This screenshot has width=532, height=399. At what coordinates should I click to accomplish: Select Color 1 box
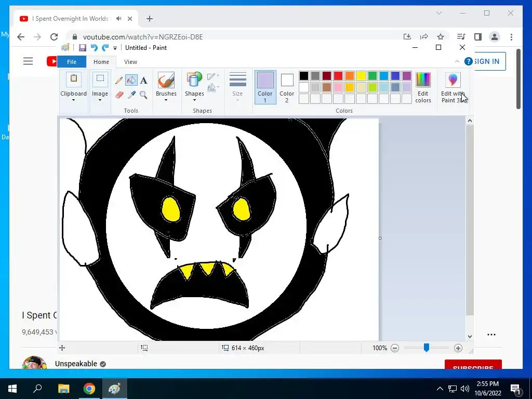[x=265, y=87]
